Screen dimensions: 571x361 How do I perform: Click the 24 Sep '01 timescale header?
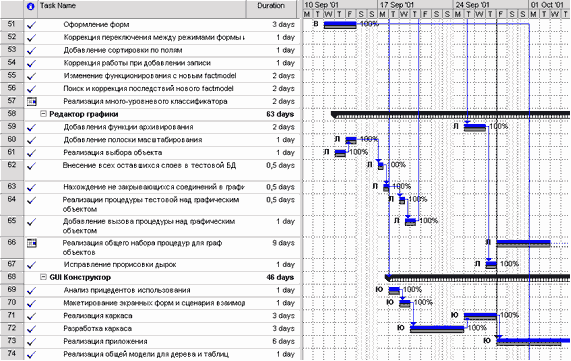(x=472, y=5)
